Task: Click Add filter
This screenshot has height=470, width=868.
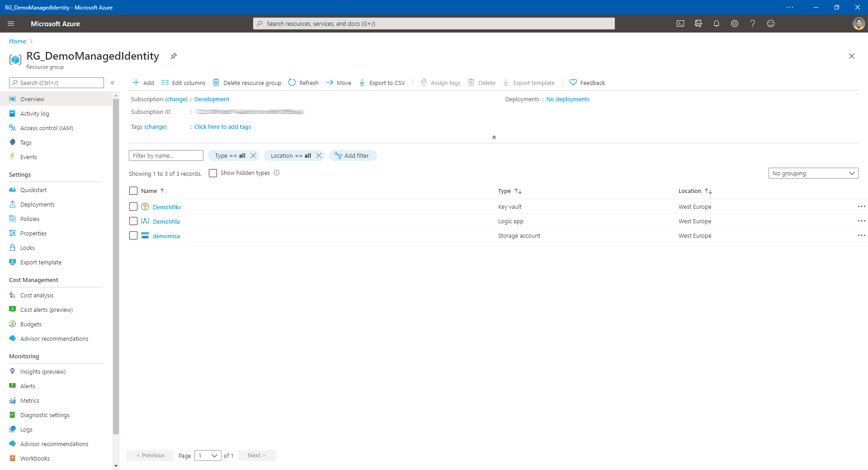Action: pos(353,155)
